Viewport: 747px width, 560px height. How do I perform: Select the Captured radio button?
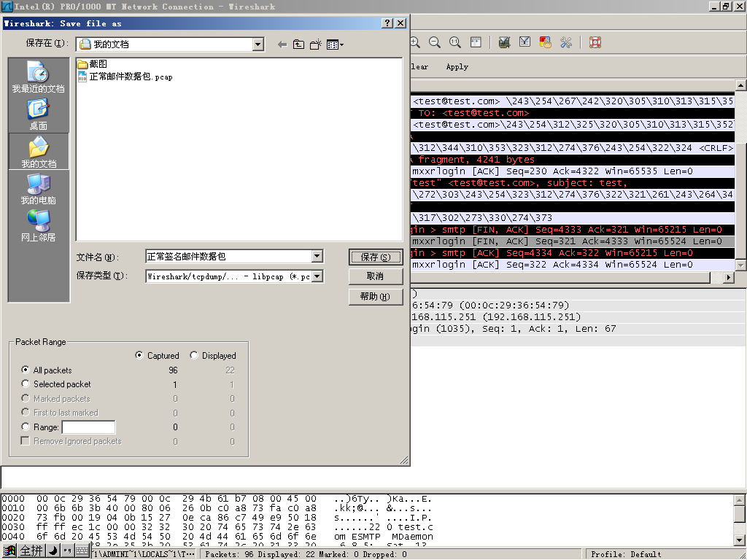pos(139,355)
